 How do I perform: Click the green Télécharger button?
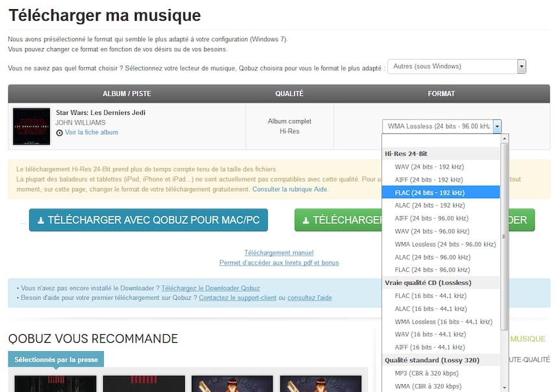point(338,220)
